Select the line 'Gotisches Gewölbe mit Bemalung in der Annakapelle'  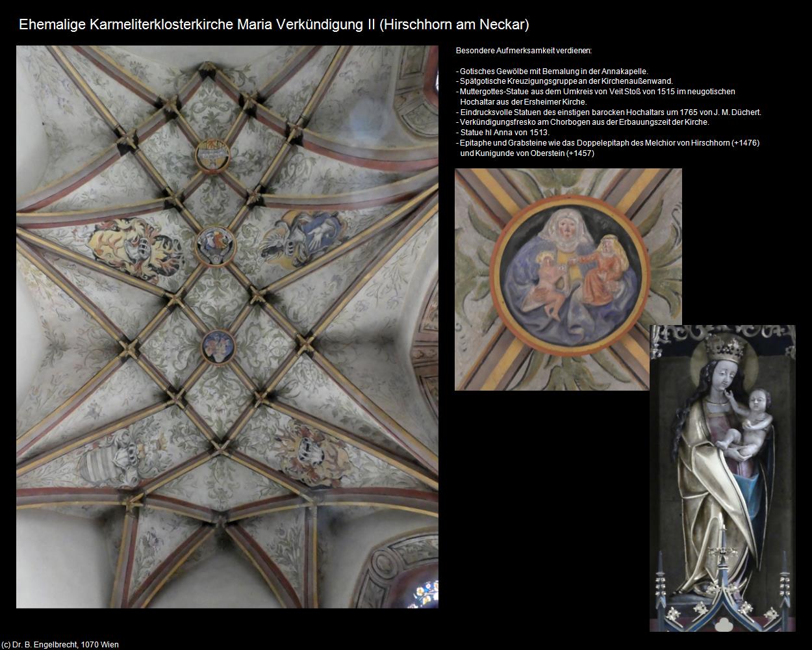tap(552, 71)
